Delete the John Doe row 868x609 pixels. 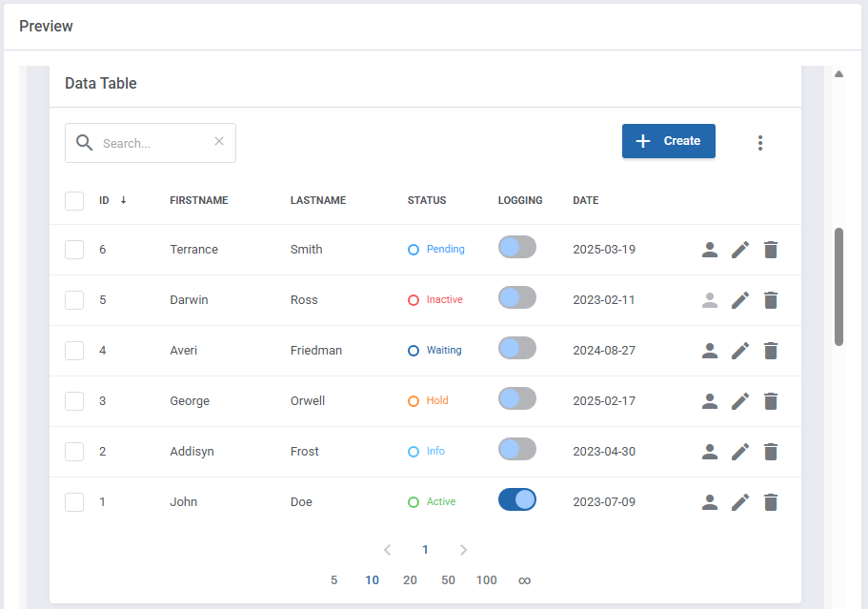pos(771,502)
